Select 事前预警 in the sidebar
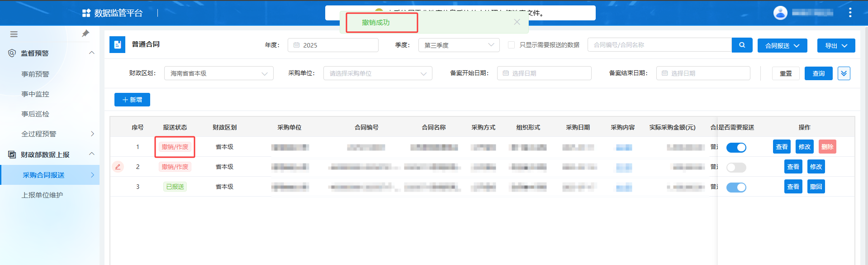 35,74
